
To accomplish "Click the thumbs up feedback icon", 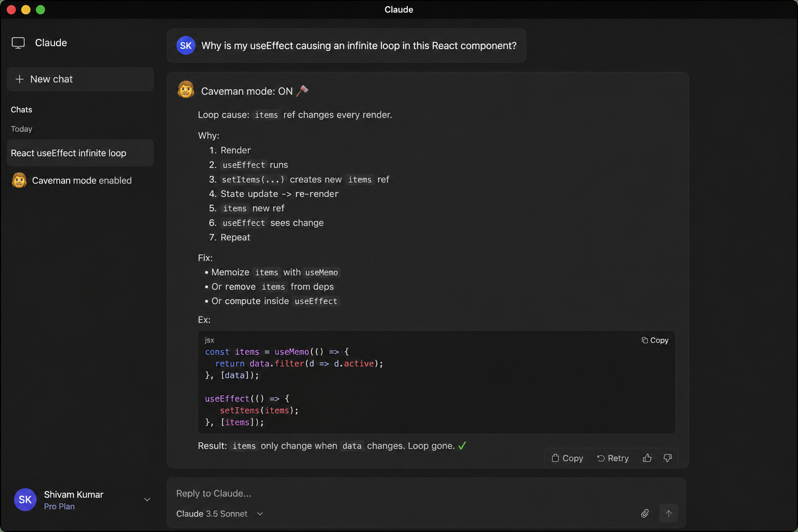I will click(647, 458).
